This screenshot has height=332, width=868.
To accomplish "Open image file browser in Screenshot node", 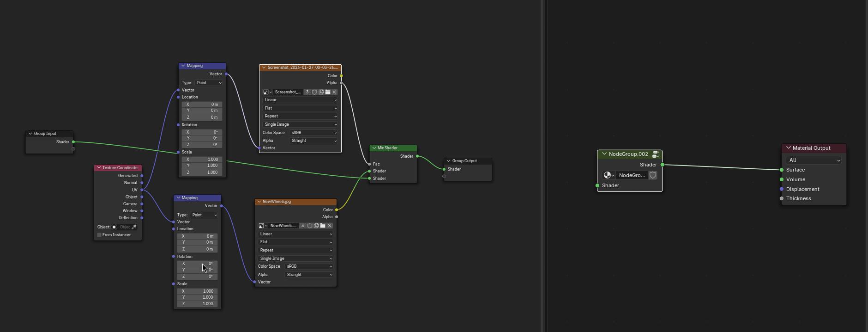I will click(x=328, y=92).
